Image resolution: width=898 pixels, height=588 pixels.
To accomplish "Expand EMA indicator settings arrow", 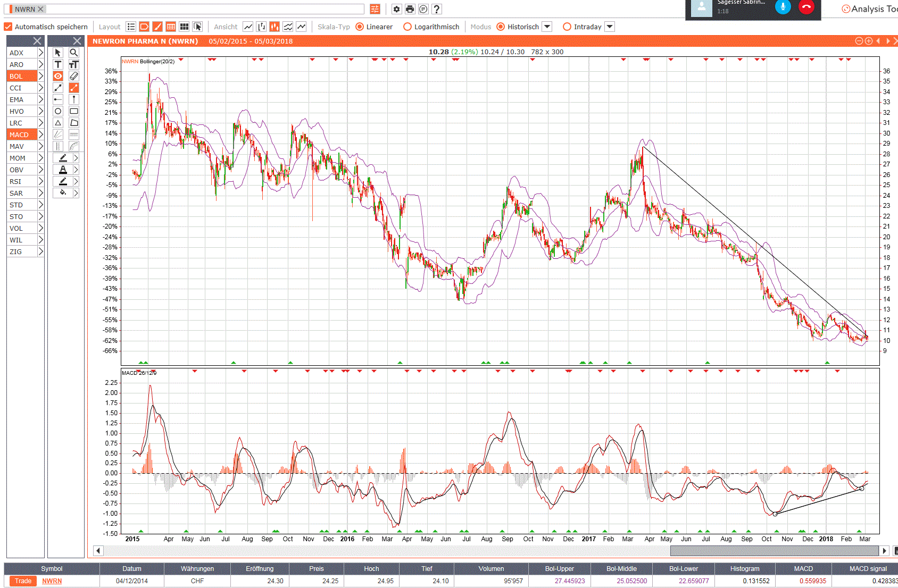I will pyautogui.click(x=40, y=99).
